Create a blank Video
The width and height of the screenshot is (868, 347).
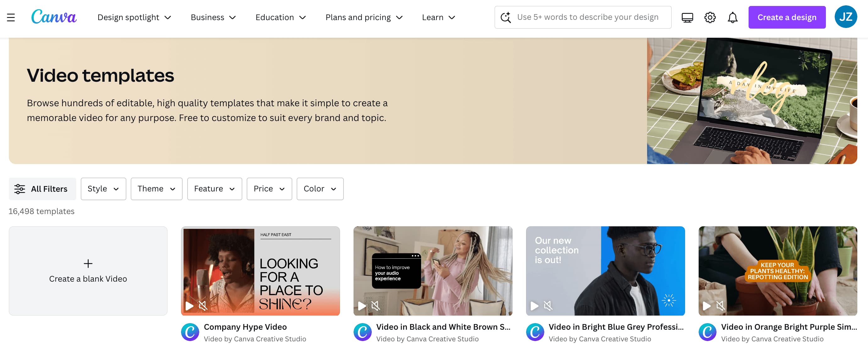pos(88,271)
